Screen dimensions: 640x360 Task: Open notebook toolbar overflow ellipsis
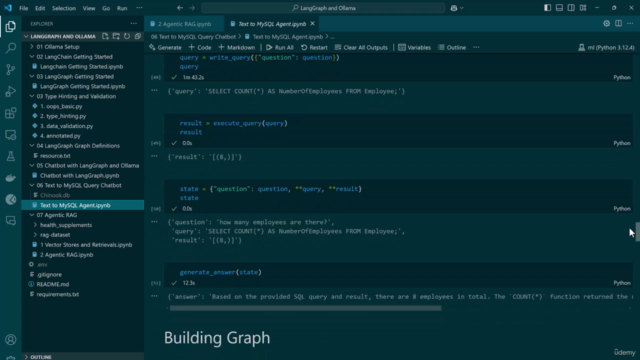click(476, 47)
